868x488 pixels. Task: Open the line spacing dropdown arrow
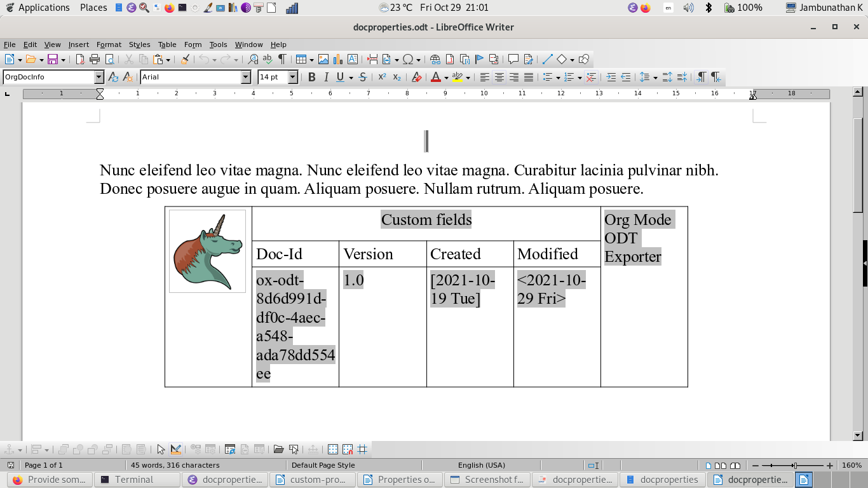tap(654, 78)
